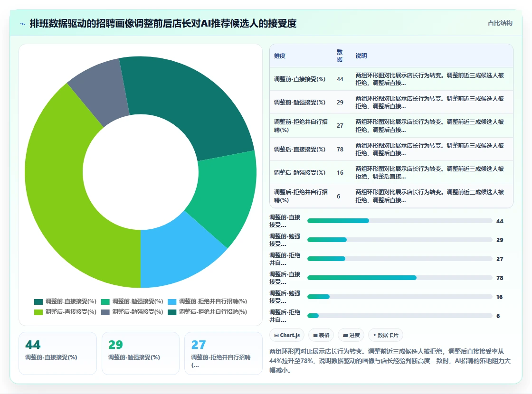Click the progress bar showing 27
The width and height of the screenshot is (532, 394).
[x=399, y=259]
